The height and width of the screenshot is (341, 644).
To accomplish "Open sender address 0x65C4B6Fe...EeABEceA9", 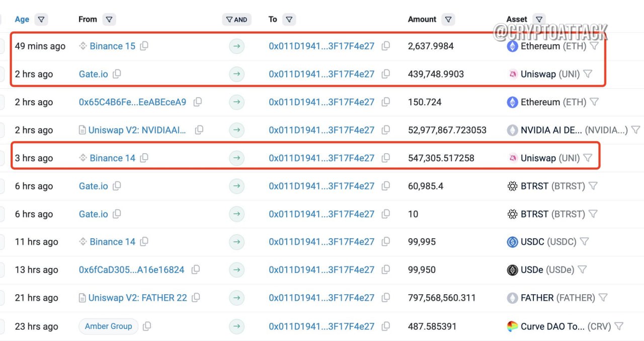I will [132, 102].
